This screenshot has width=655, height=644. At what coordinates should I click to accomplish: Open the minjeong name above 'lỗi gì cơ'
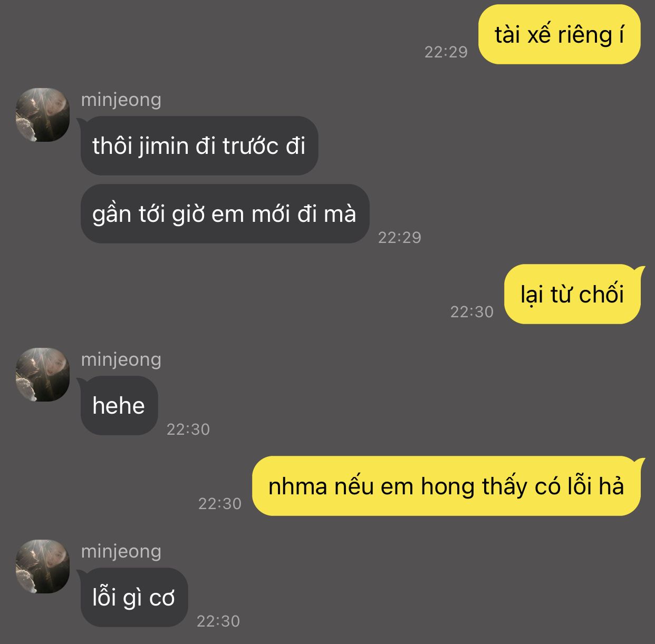pos(121,551)
